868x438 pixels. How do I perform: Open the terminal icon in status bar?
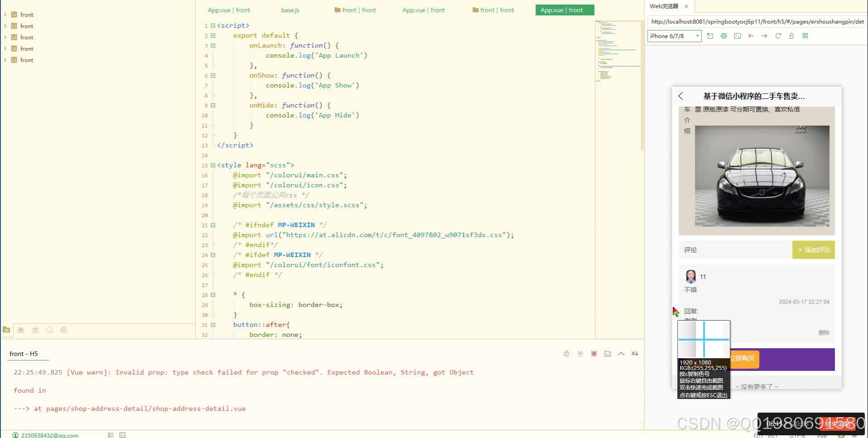click(122, 435)
